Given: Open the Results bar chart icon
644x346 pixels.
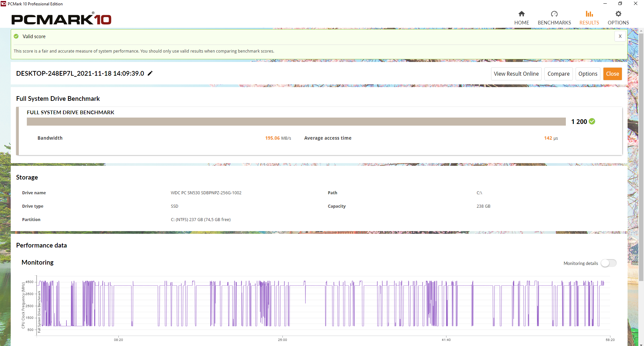Looking at the screenshot, I should 589,14.
